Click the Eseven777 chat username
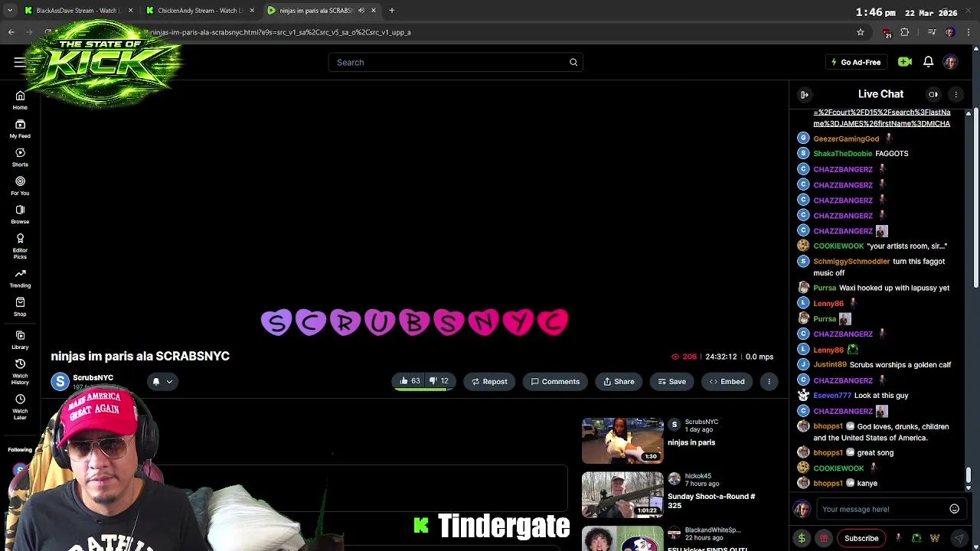Image resolution: width=980 pixels, height=551 pixels. (832, 396)
